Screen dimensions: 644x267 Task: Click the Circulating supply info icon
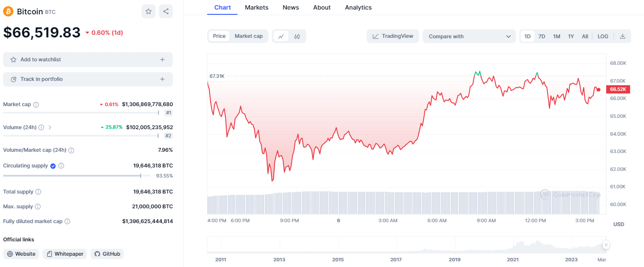click(x=61, y=166)
